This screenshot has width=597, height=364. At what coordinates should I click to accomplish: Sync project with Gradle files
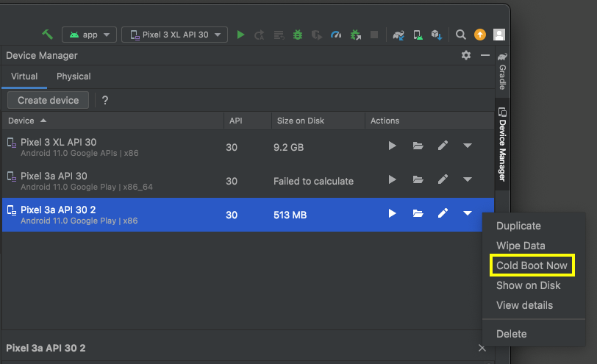[x=398, y=35]
